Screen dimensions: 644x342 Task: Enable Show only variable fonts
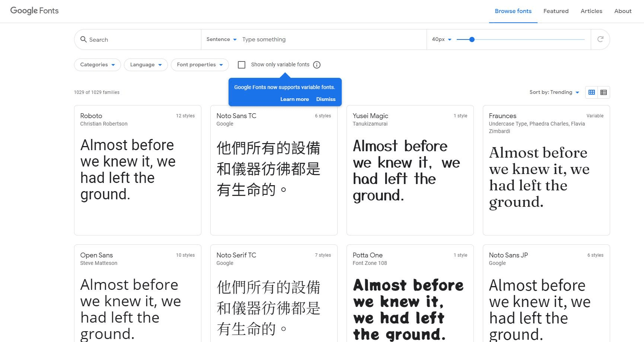click(242, 64)
